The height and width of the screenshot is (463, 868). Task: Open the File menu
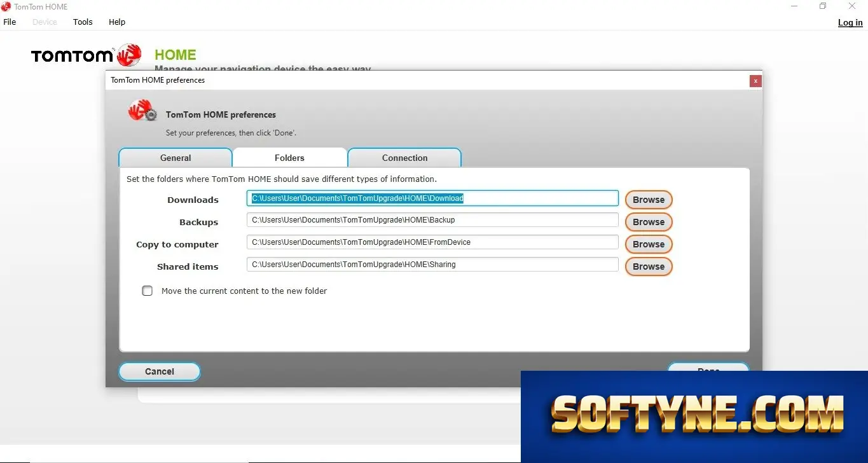point(10,22)
